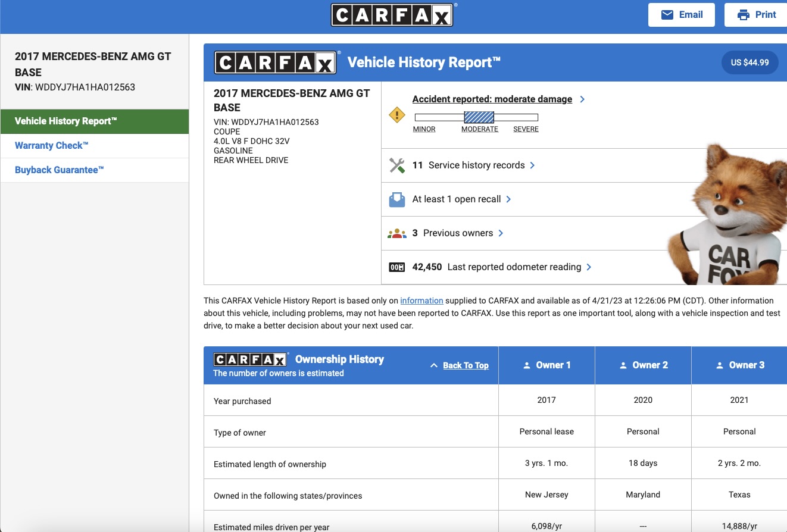The height and width of the screenshot is (532, 787).
Task: Click the envelope icon on the Email button
Action: (x=667, y=15)
